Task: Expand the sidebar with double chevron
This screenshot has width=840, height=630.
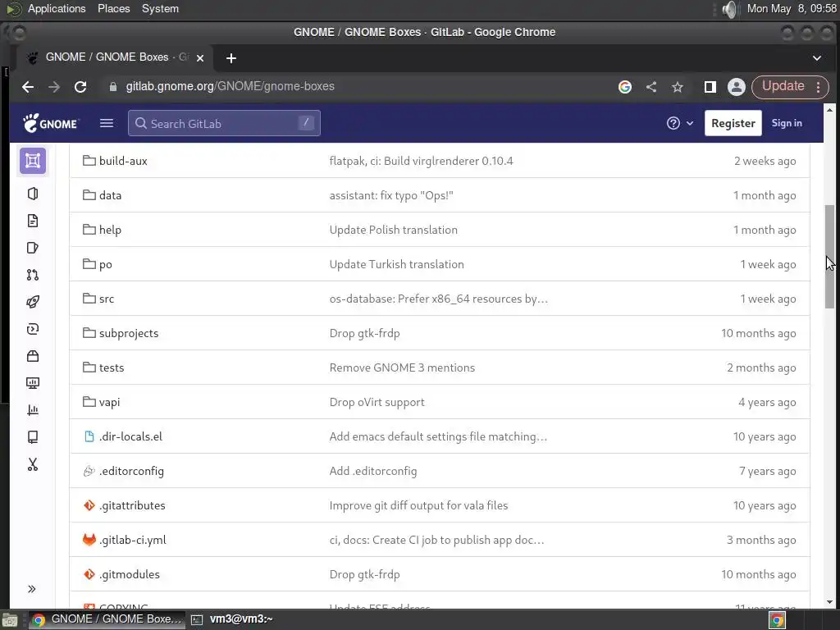Action: (32, 589)
